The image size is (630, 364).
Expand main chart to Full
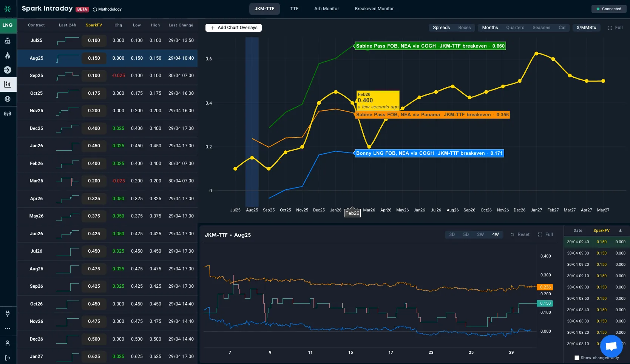tap(615, 28)
